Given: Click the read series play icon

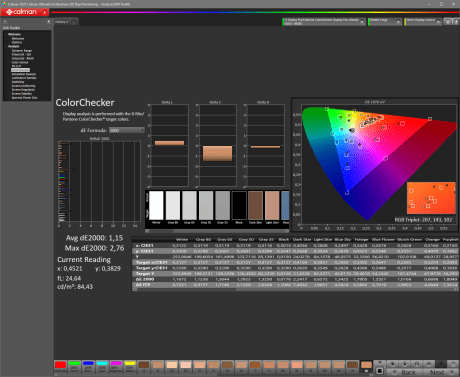Looking at the screenshot, I should pyautogui.click(x=405, y=364).
